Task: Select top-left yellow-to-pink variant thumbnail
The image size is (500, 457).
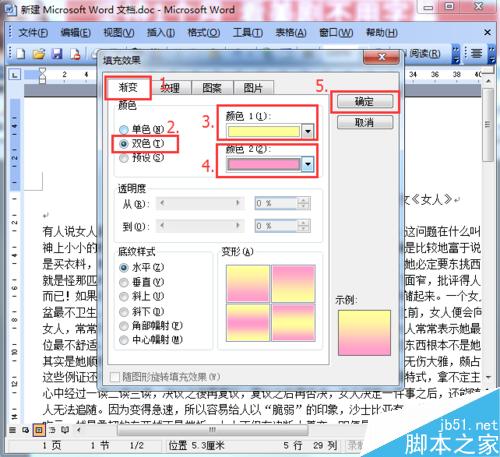Action: pos(248,283)
